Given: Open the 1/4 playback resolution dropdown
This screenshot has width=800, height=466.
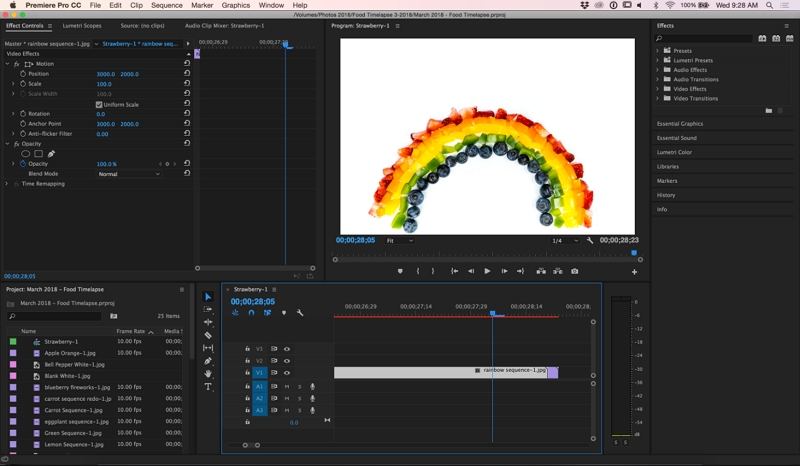Looking at the screenshot, I should coord(565,240).
